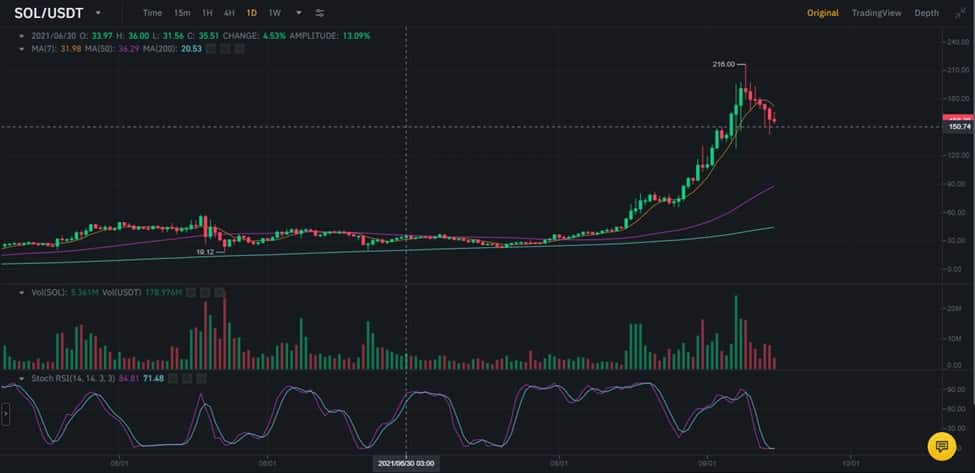Viewport: 975px width, 473px height.
Task: Collapse the MA indicator legend arrow
Action: (22, 48)
